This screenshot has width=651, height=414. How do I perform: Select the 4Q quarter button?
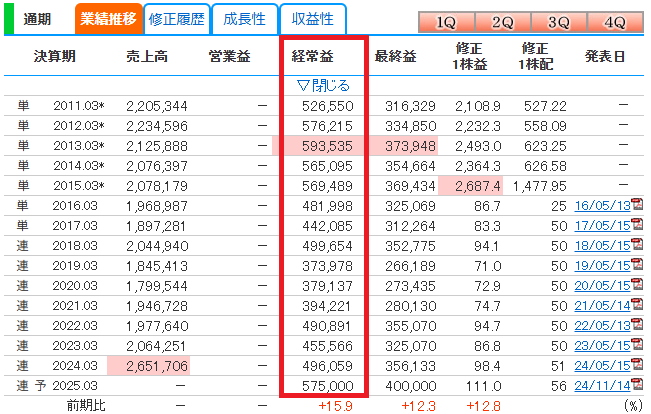[615, 22]
